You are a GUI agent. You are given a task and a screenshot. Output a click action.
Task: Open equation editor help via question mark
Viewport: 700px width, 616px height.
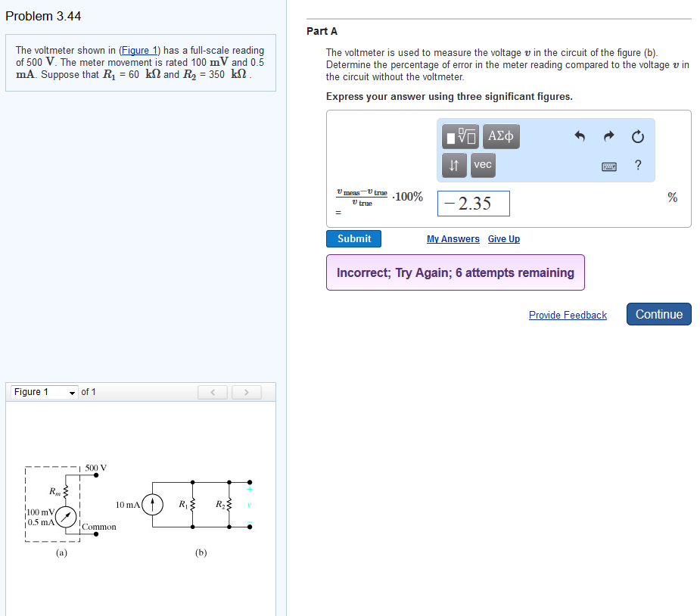[x=637, y=166]
